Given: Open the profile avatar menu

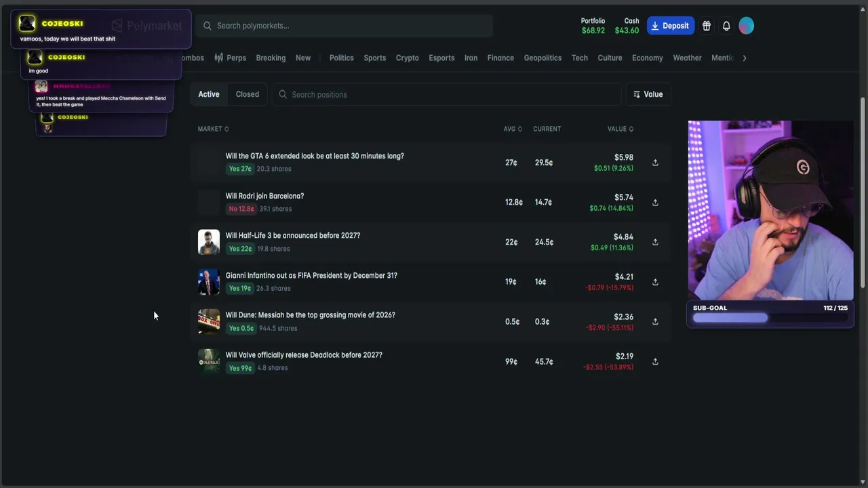Looking at the screenshot, I should coord(746,26).
